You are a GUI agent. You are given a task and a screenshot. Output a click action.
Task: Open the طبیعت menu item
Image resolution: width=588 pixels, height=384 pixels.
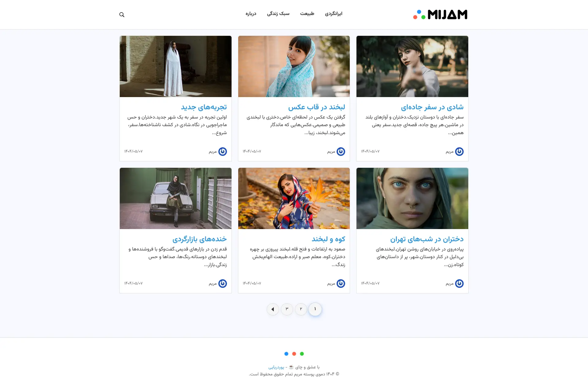pyautogui.click(x=307, y=14)
